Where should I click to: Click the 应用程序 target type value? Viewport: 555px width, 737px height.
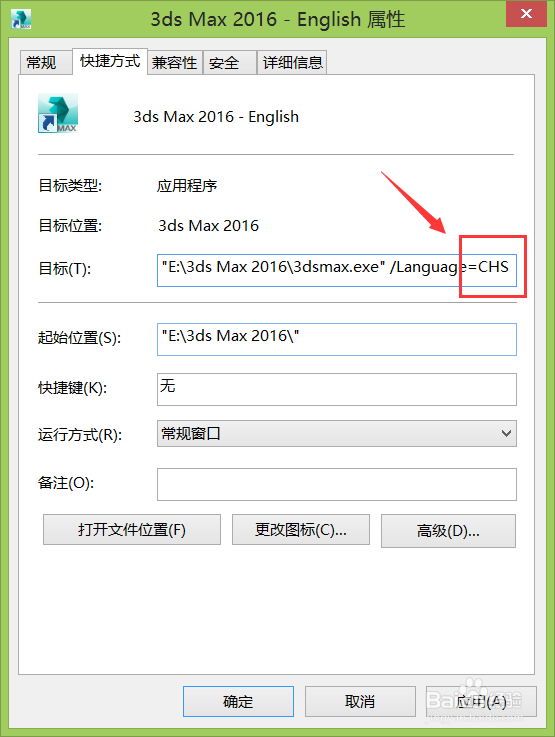coord(187,186)
